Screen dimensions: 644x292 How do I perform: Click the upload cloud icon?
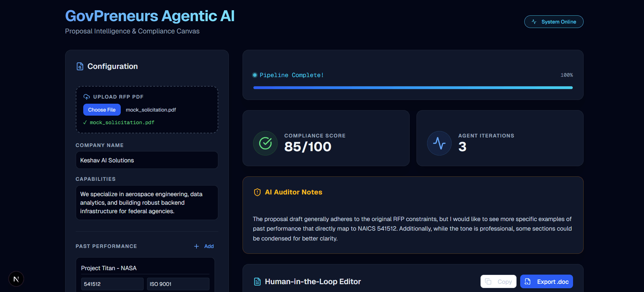[87, 97]
